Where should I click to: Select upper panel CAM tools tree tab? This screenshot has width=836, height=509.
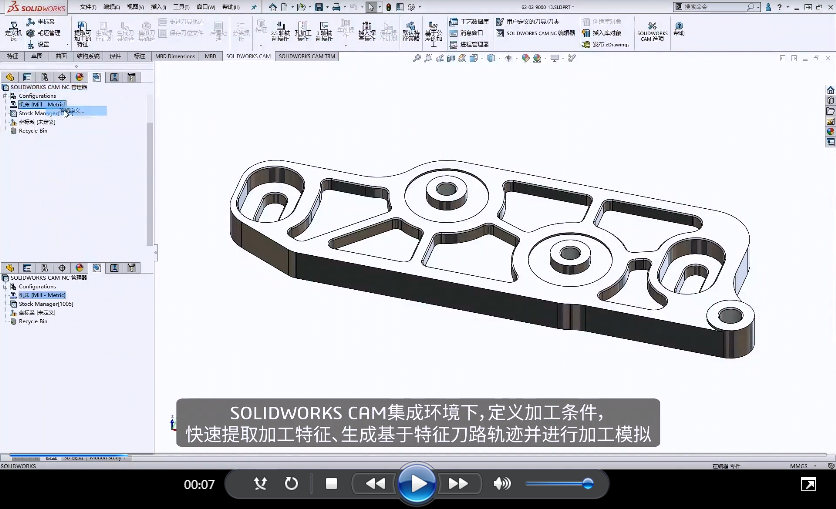pyautogui.click(x=132, y=77)
